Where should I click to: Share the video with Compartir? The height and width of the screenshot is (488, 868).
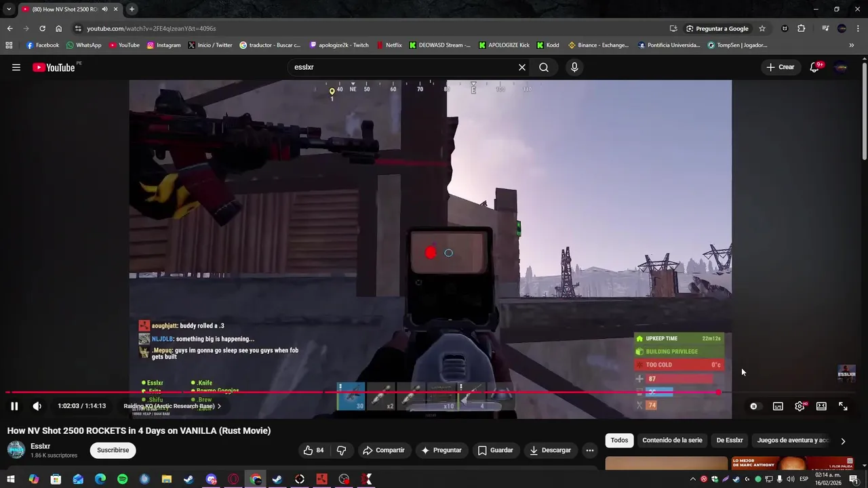click(384, 450)
